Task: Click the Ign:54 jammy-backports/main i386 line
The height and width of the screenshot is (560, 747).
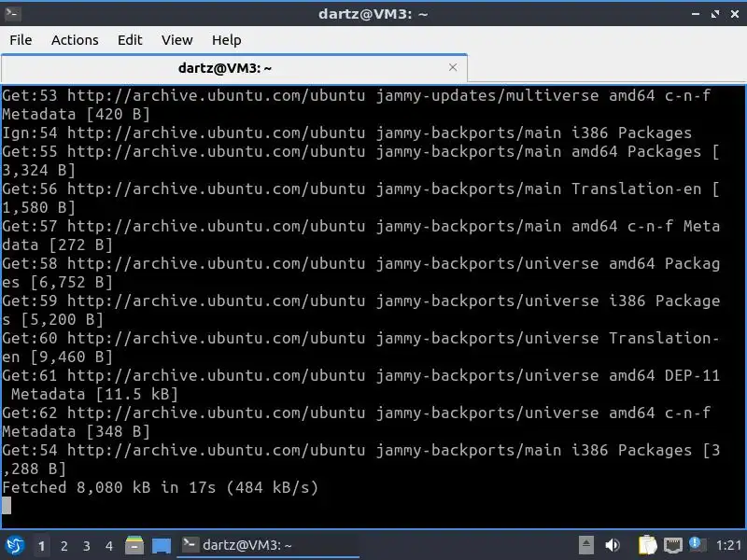Action: (x=346, y=133)
